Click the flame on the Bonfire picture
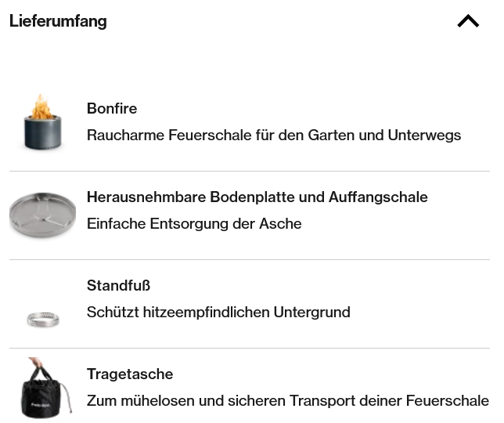 (x=41, y=107)
